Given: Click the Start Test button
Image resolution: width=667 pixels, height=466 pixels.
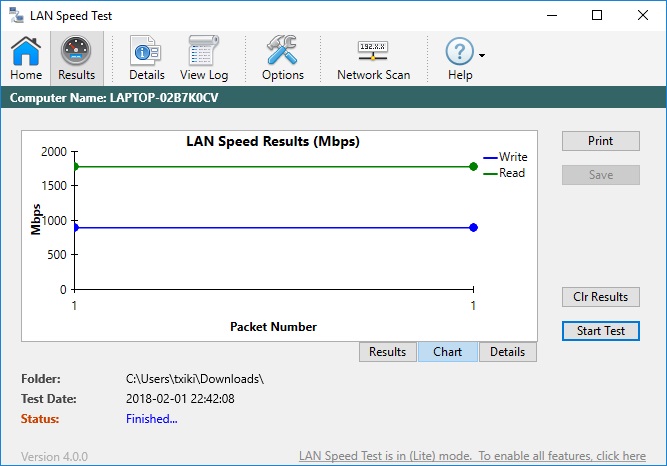Looking at the screenshot, I should [x=601, y=331].
